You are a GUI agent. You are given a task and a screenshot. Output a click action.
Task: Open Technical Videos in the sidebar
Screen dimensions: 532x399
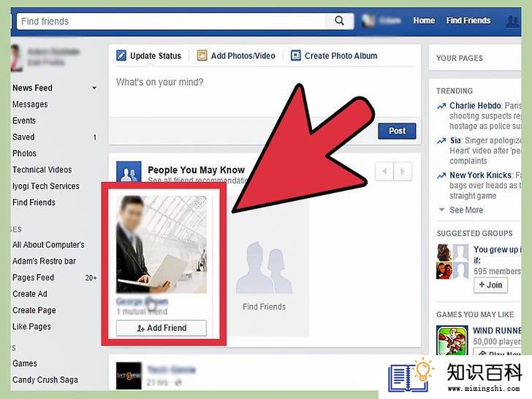click(x=42, y=170)
